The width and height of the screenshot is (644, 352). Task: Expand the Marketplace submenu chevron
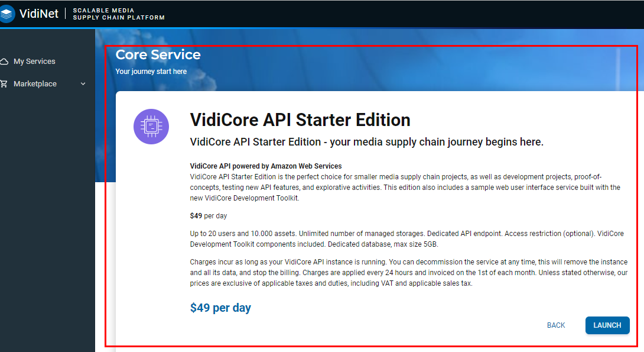pyautogui.click(x=83, y=84)
